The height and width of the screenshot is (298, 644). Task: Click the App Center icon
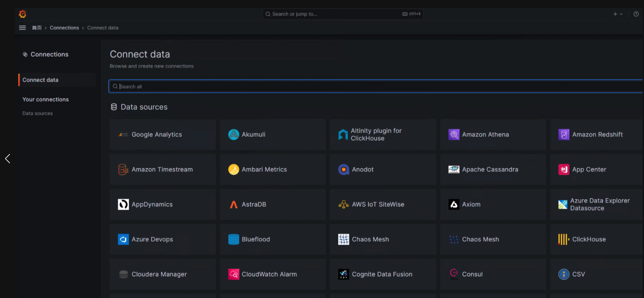point(564,169)
